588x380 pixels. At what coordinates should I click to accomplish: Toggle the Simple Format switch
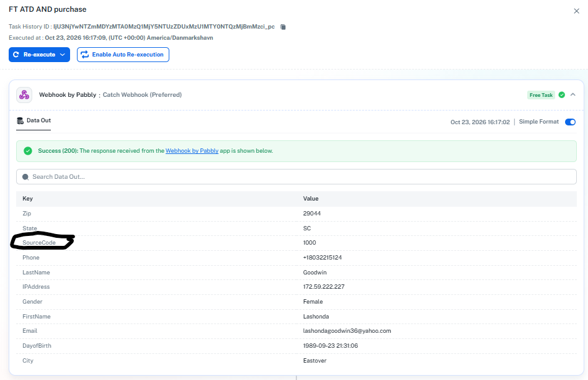coord(571,122)
